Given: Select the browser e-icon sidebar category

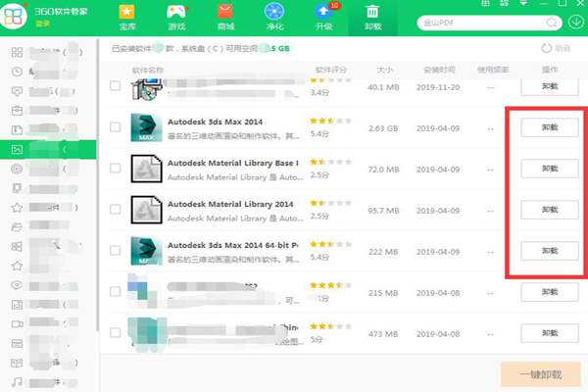Looking at the screenshot, I should (x=17, y=227).
